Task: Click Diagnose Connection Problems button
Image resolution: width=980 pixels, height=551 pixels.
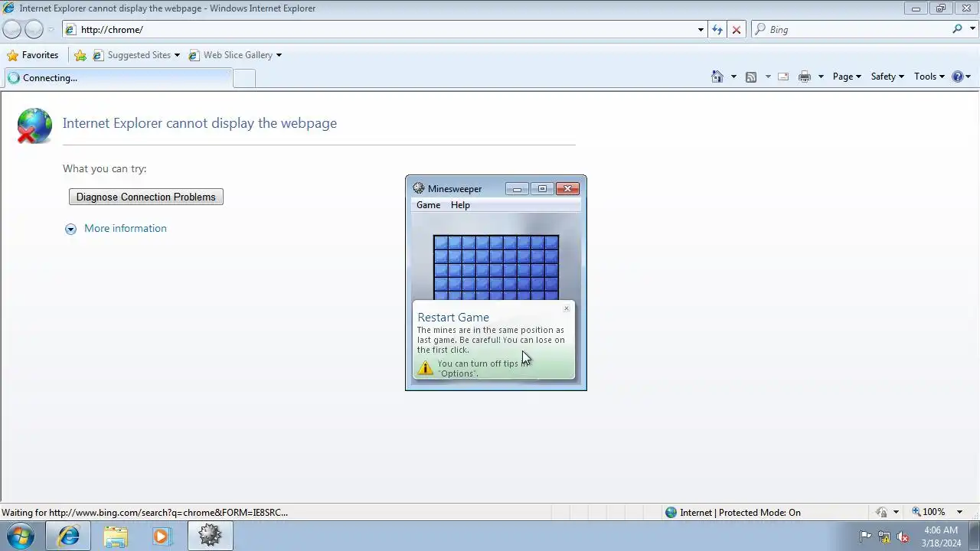Action: coord(146,197)
